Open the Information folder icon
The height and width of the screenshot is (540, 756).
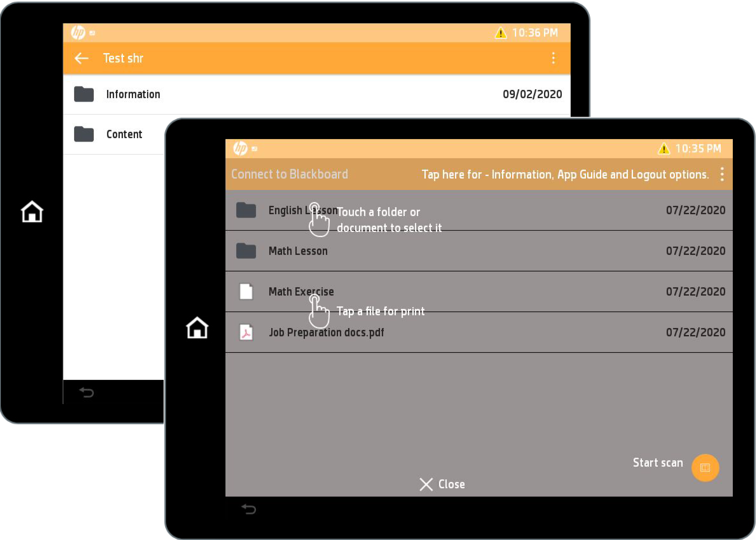coord(84,94)
